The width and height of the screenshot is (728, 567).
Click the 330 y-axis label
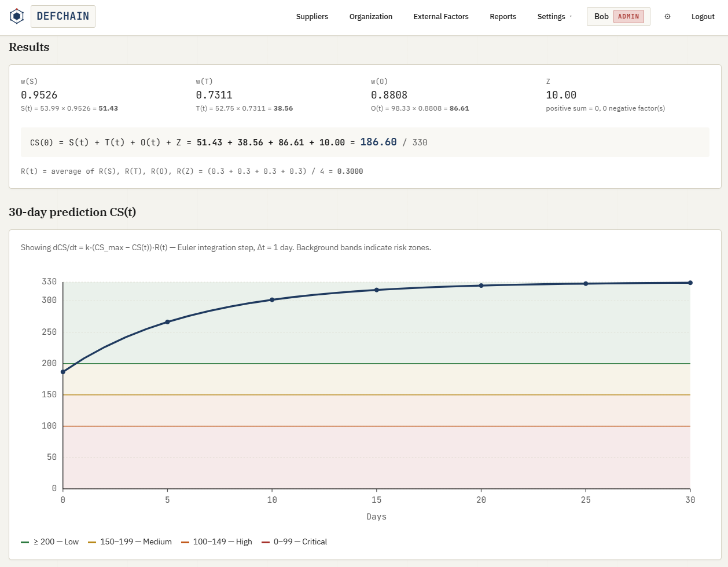(49, 281)
